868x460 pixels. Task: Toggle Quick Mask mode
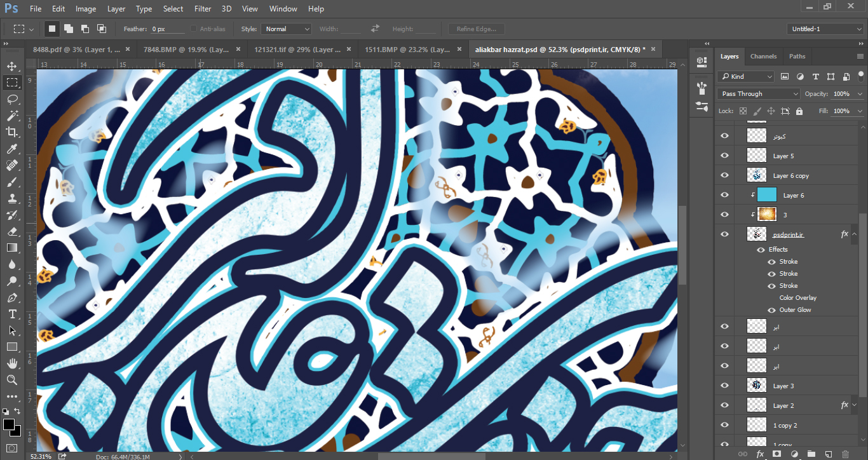(12, 448)
